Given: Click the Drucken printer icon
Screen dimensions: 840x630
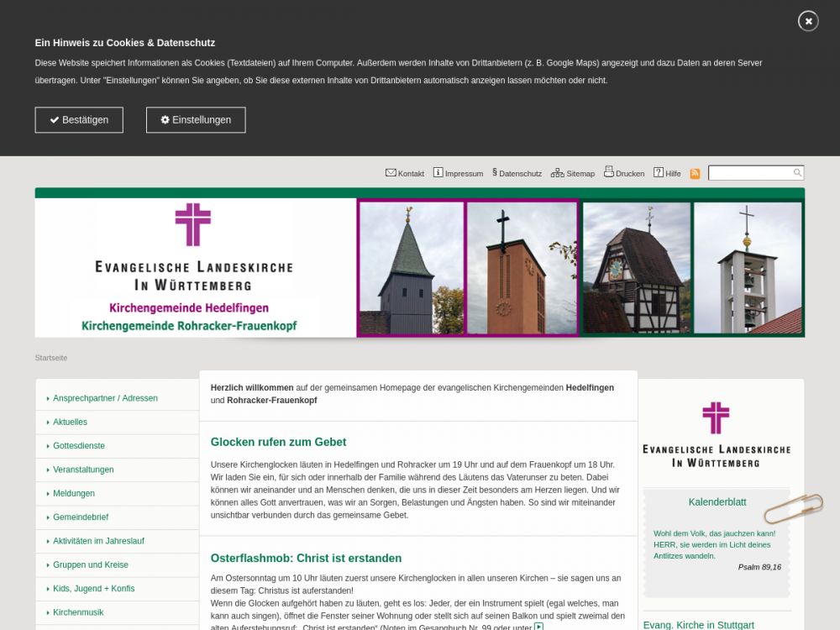Looking at the screenshot, I should coord(609,172).
